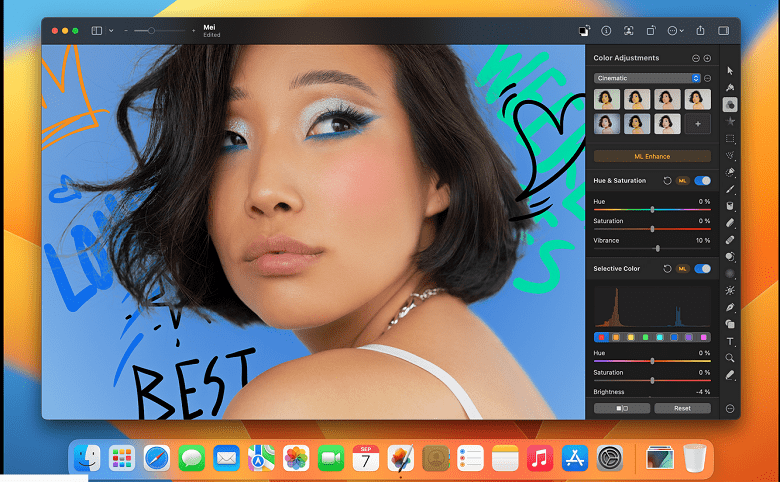The image size is (780, 482).
Task: Select the Shape tool
Action: 730,324
